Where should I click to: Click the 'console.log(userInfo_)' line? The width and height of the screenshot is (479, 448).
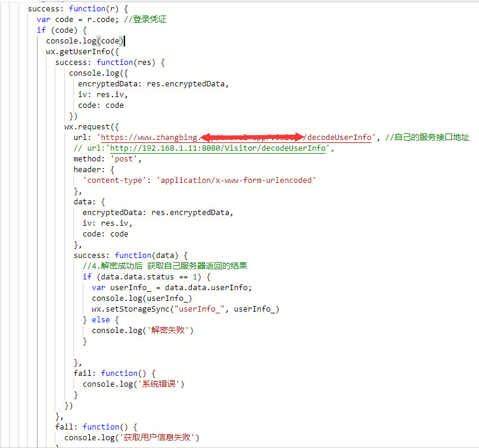(142, 298)
